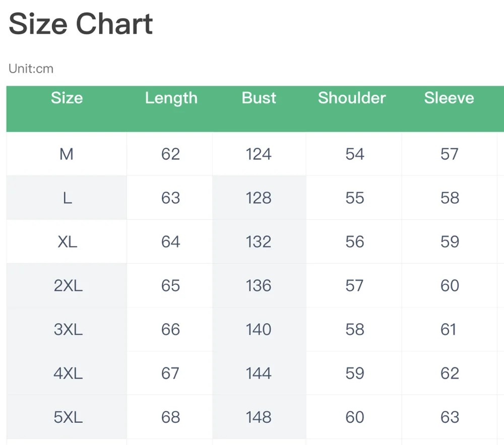Click shoulder value 56 for XL
Screen dimensions: 504x445
tap(354, 241)
